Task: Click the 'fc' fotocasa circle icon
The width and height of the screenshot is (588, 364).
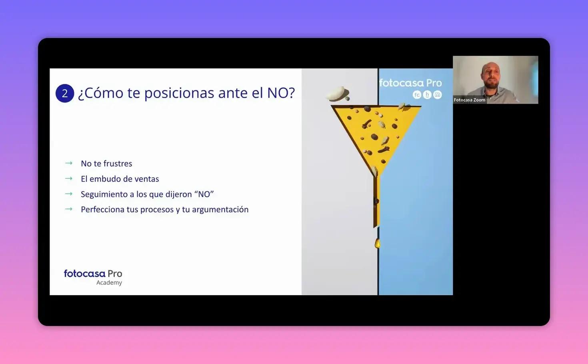Action: [416, 95]
